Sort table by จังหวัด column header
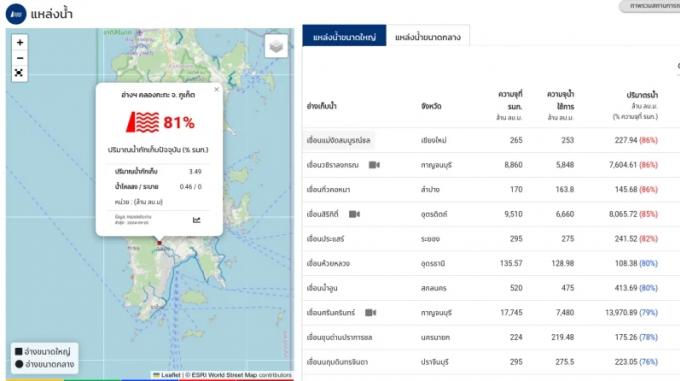Viewport: 680px width, 381px height. (x=431, y=106)
